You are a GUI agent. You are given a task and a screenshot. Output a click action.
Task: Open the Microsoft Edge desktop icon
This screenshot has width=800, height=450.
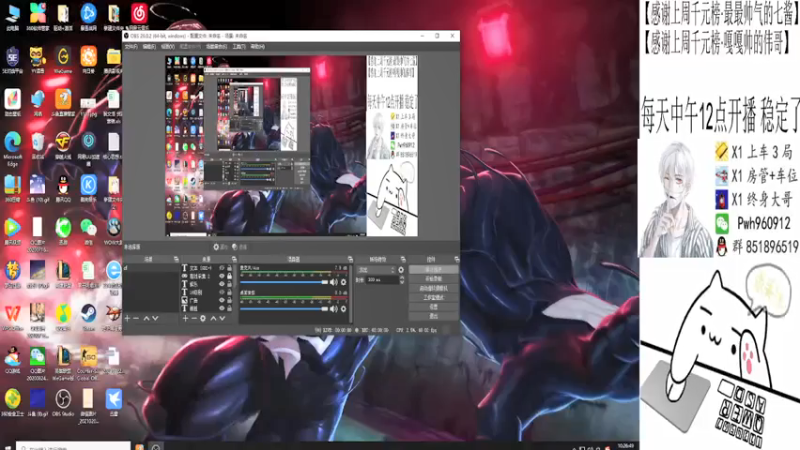12,147
